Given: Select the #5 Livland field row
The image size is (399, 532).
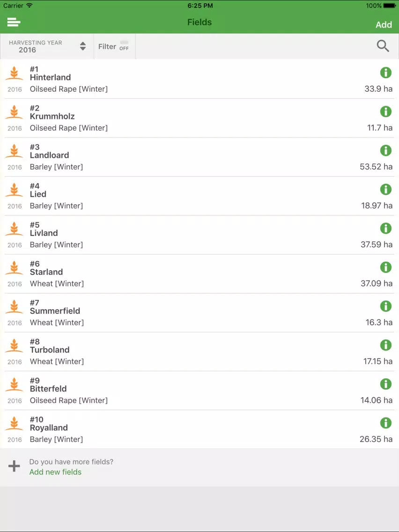Looking at the screenshot, I should pos(199,235).
